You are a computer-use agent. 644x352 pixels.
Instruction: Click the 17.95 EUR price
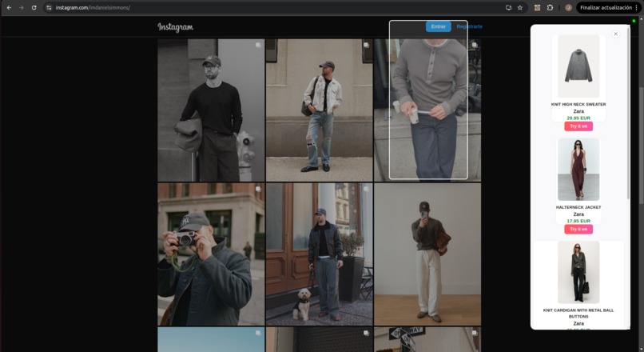[x=578, y=221]
